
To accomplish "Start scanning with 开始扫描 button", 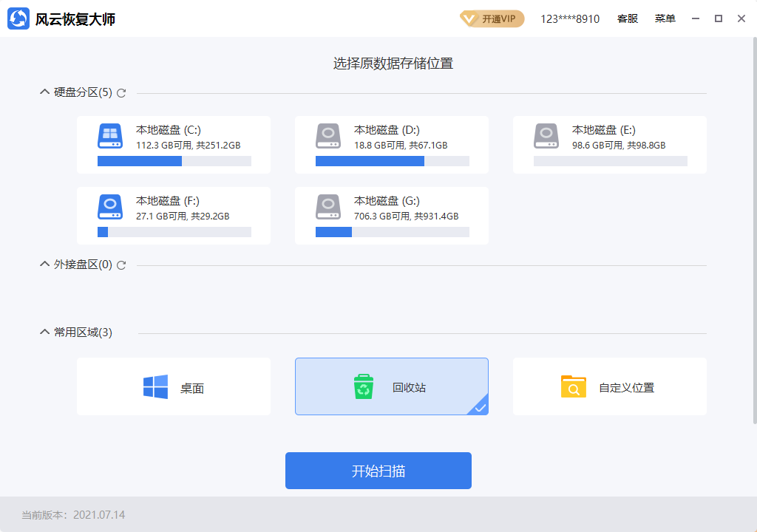I will point(378,471).
